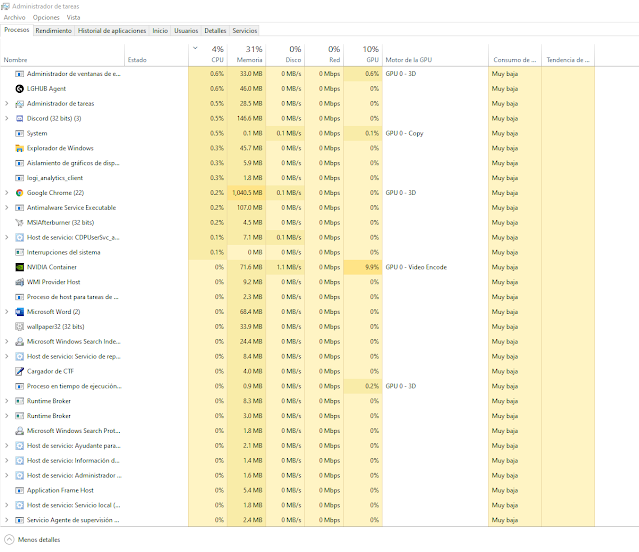Expand the Discord (32 bits) (3) group
Viewport: 639px width, 552px height.
tap(7, 119)
